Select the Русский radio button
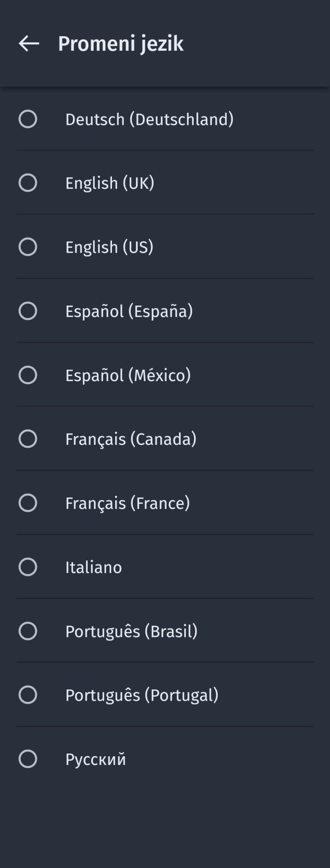Viewport: 330px width, 868px height. pyautogui.click(x=28, y=759)
